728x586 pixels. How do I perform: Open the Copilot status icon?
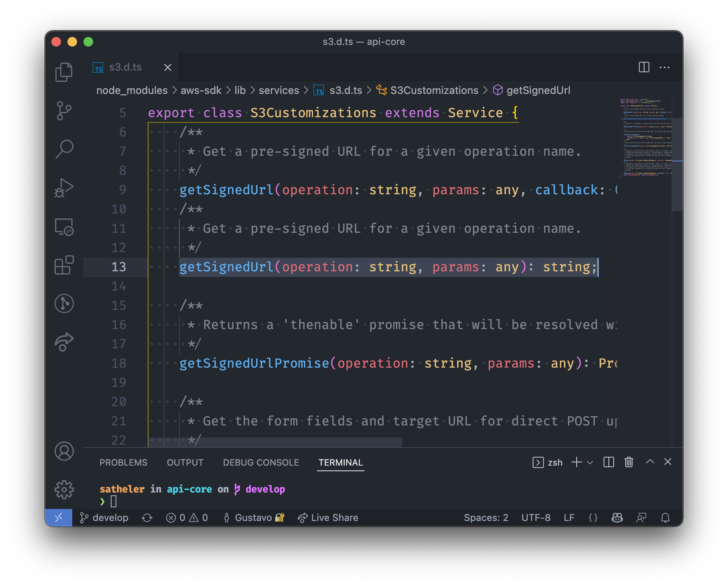[617, 518]
